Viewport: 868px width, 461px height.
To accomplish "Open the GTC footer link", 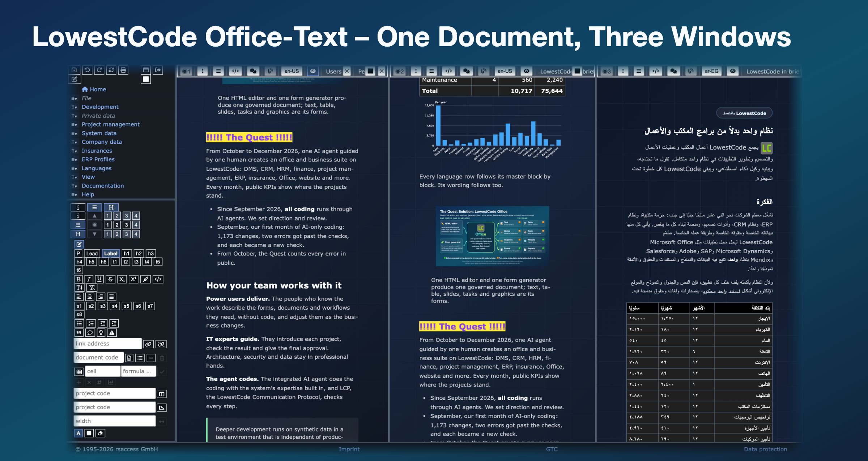I will pos(552,449).
